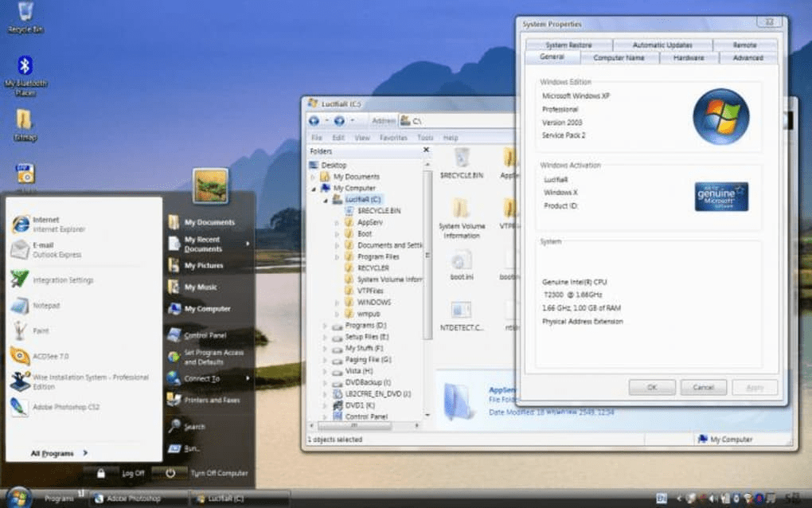Click OK in System Properties
Image resolution: width=812 pixels, height=508 pixels.
651,387
